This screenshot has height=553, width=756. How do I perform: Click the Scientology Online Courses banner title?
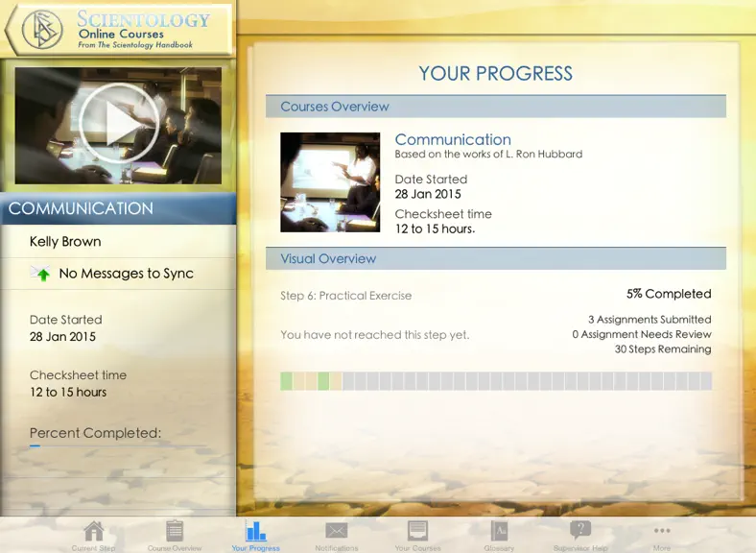pos(144,30)
